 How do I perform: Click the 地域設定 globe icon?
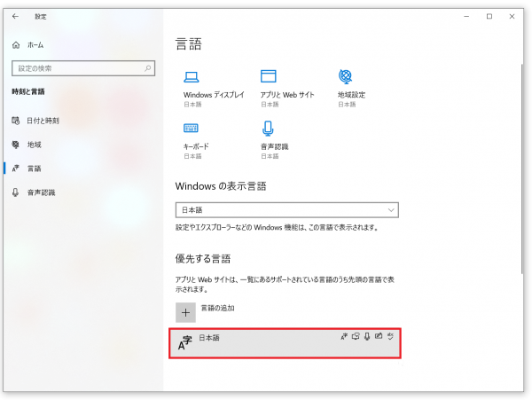pyautogui.click(x=346, y=76)
